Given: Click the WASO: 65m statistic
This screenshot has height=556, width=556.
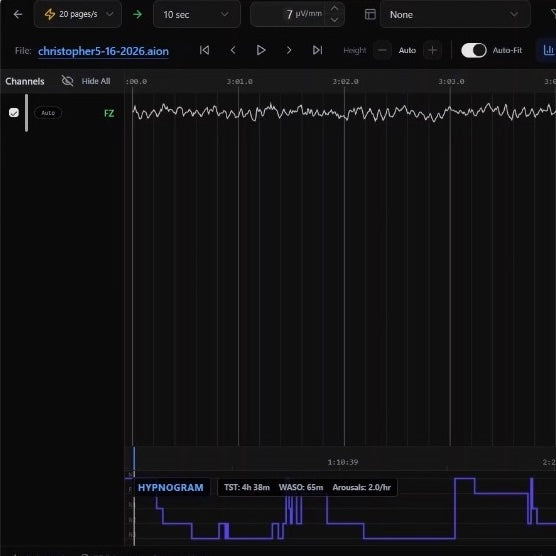Looking at the screenshot, I should pos(301,488).
